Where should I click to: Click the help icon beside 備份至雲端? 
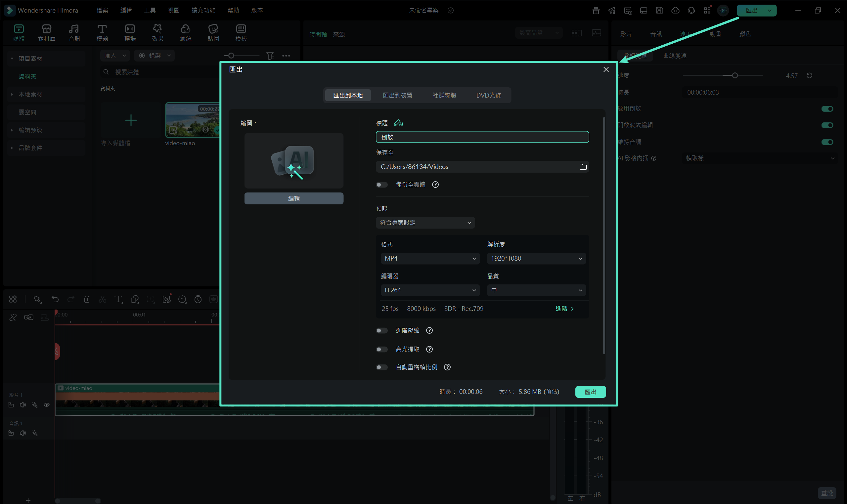pyautogui.click(x=435, y=185)
